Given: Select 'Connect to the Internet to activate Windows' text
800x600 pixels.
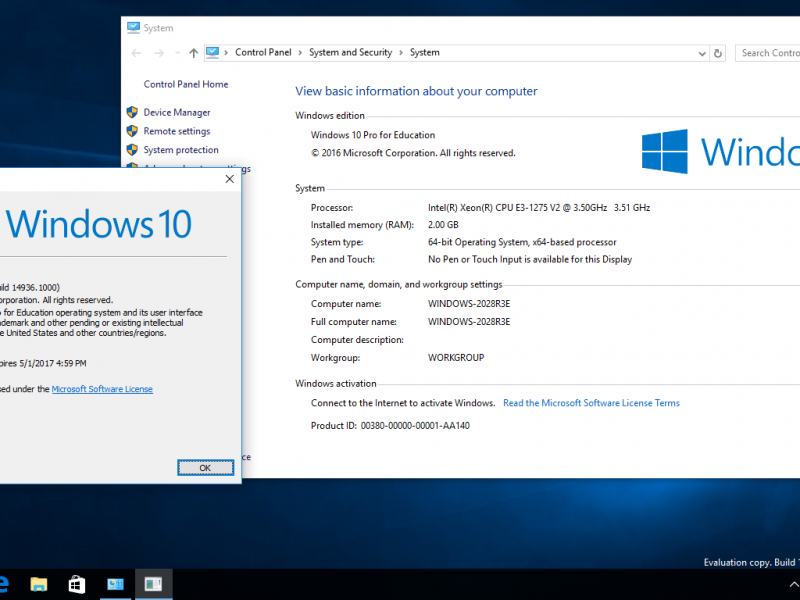Looking at the screenshot, I should (x=403, y=403).
